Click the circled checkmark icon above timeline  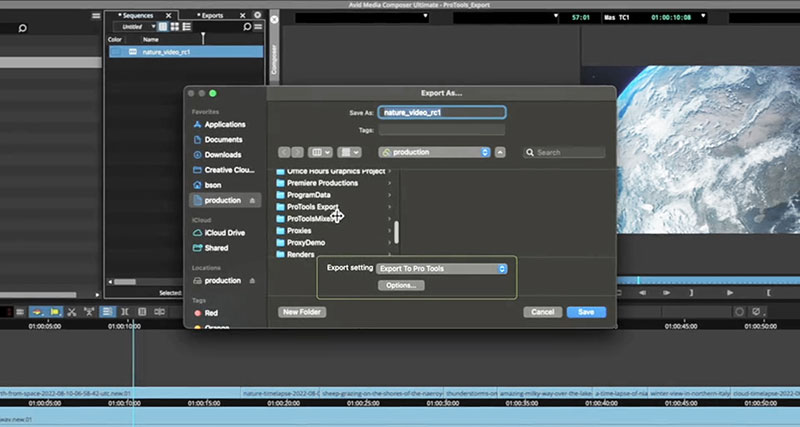pos(757,312)
